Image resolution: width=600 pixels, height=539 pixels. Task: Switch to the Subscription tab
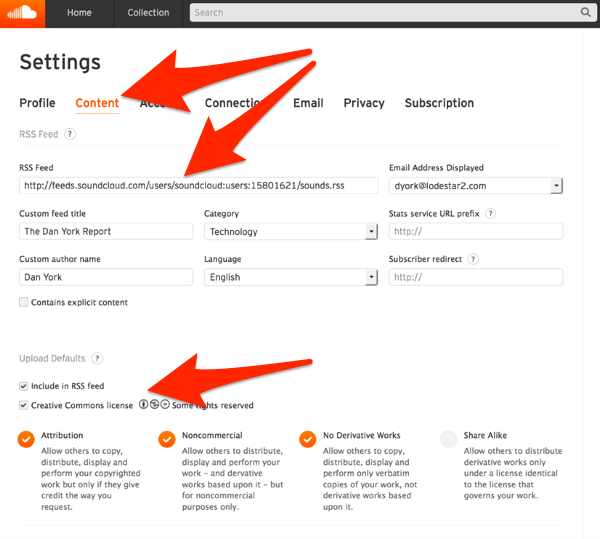click(439, 103)
